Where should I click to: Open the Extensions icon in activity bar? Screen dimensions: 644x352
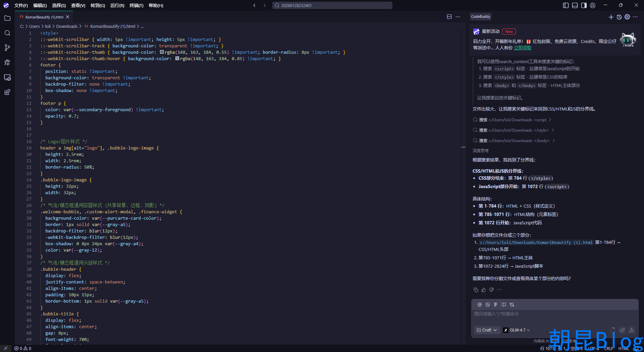[7, 92]
